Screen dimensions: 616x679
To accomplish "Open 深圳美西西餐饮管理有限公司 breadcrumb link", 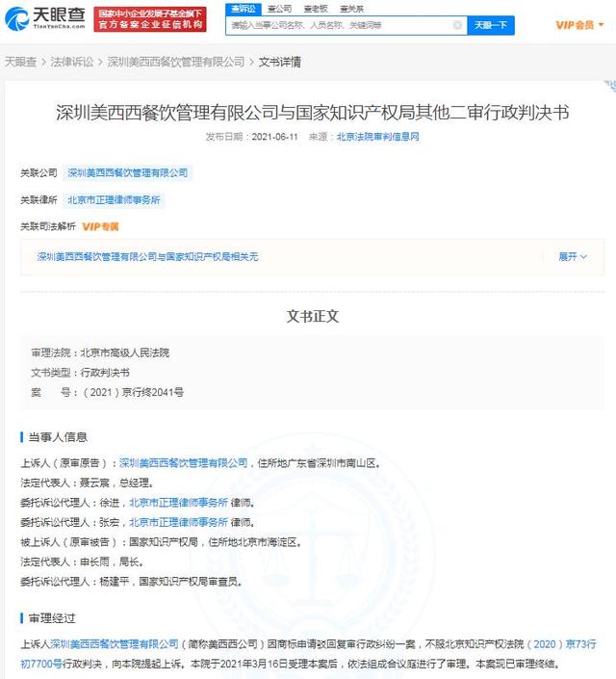I will (x=176, y=62).
